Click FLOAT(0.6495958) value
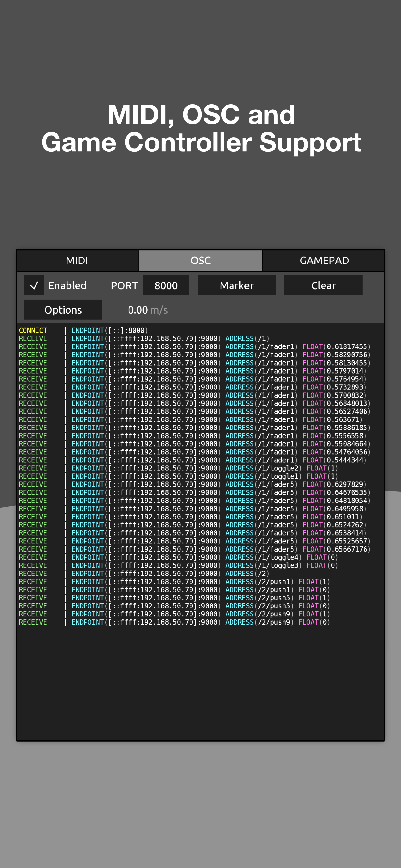Viewport: 401px width, 868px height. pos(334,509)
